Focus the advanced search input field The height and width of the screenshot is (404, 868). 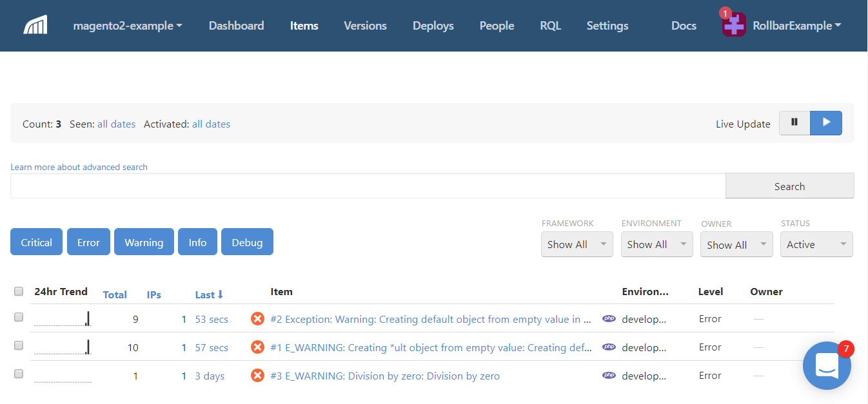coord(368,186)
